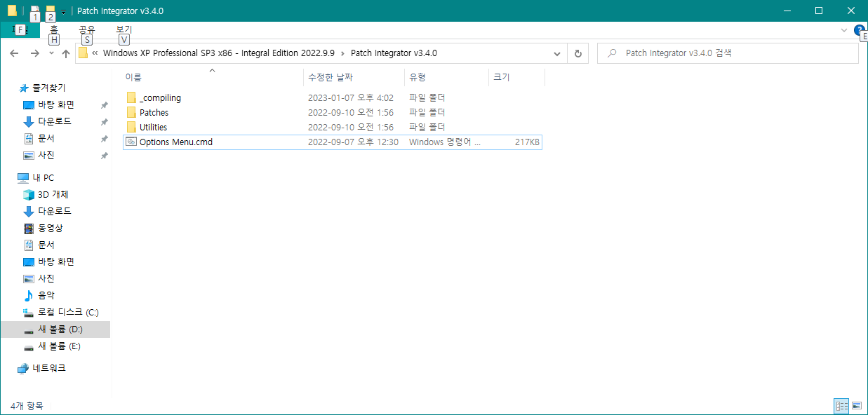This screenshot has height=415, width=868.
Task: Click the 4개 항목 status bar text
Action: [27, 406]
